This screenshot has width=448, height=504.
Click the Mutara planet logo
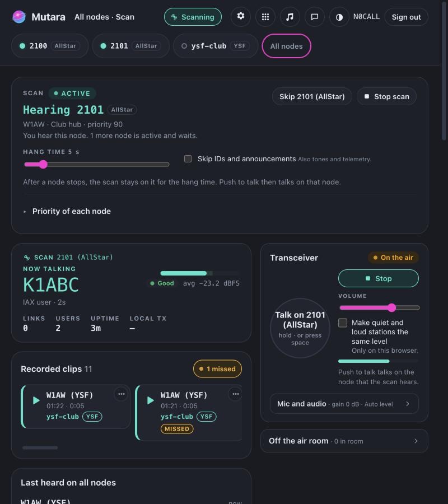click(x=19, y=17)
